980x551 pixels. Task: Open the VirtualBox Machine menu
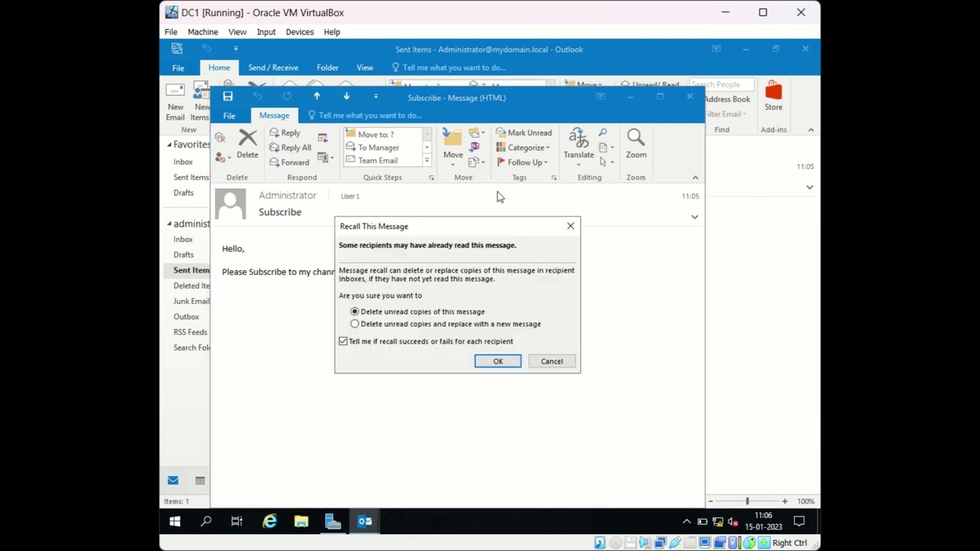[x=203, y=32]
